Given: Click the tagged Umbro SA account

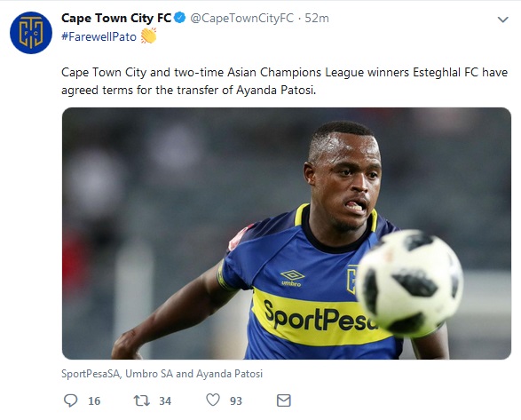Looking at the screenshot, I should 149,374.
